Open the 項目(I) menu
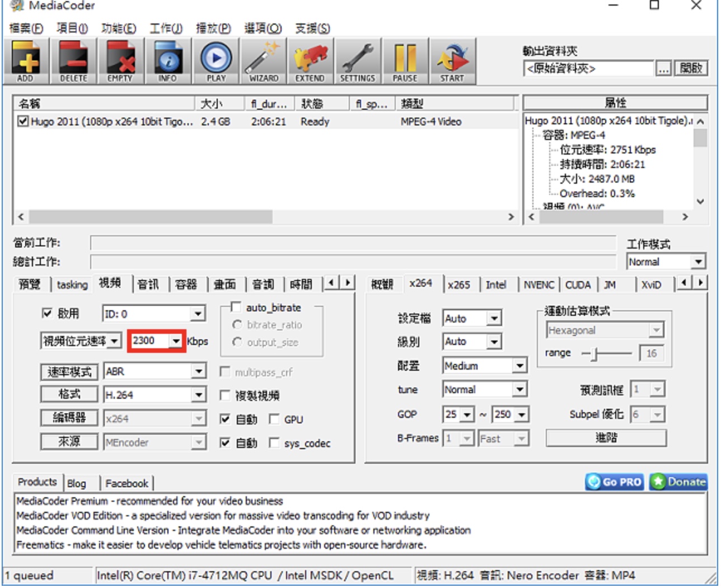 click(x=72, y=28)
